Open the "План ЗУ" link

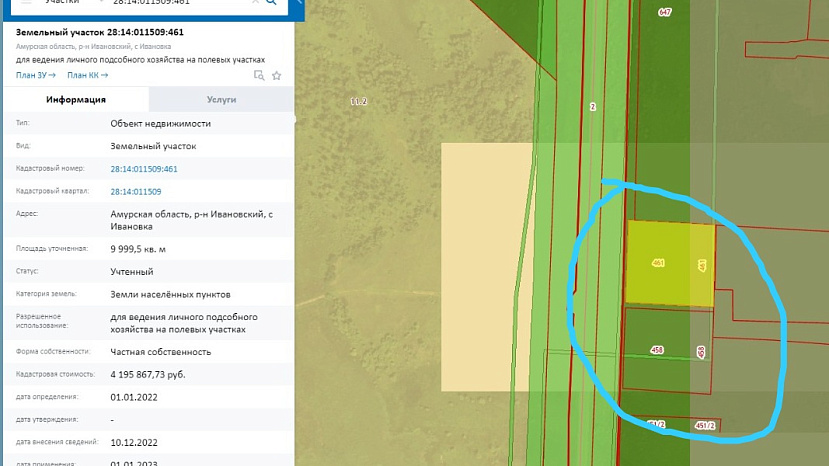(35, 75)
